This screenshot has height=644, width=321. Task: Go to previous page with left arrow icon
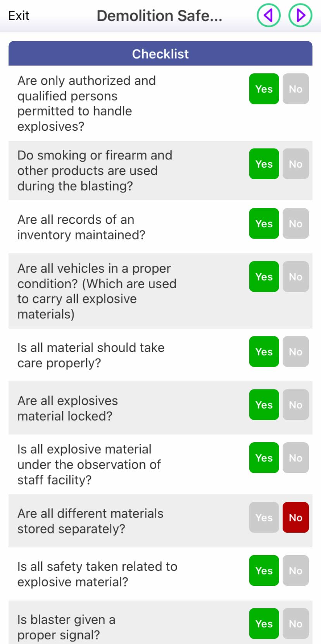pos(268,16)
